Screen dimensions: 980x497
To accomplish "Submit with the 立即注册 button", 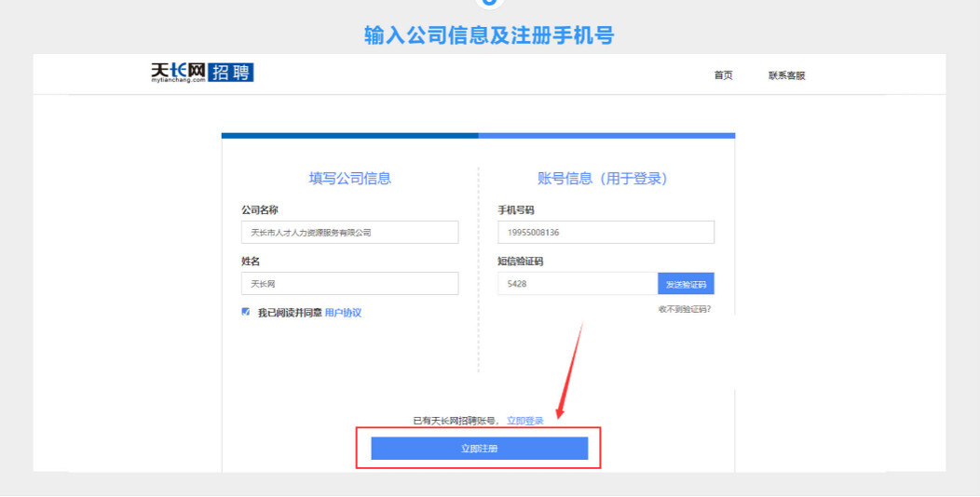I will [480, 449].
